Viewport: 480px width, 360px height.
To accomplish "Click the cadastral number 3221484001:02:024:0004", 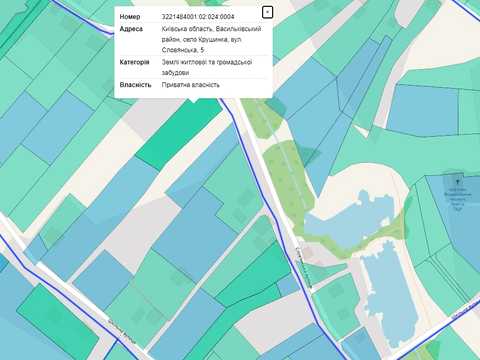I will pos(198,16).
